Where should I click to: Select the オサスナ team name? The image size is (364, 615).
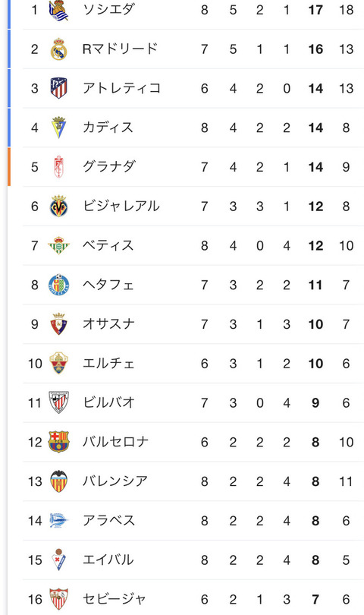click(108, 324)
